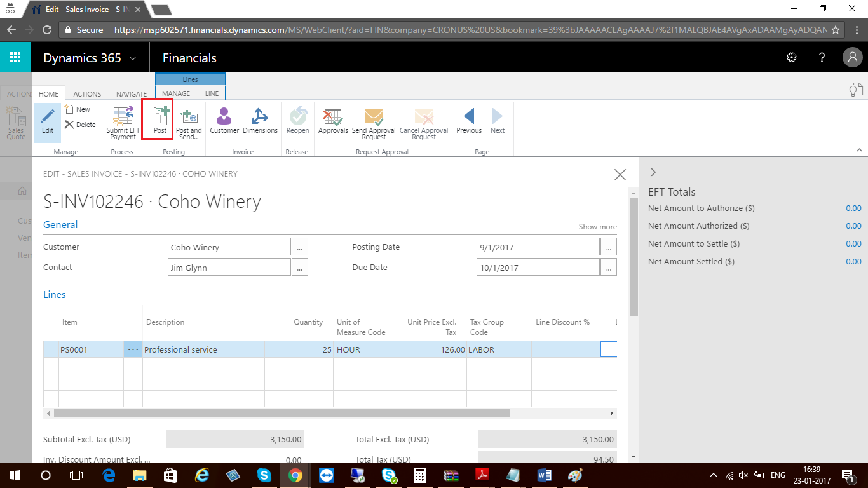Open Due Date picker ellipsis button
Screen dimensions: 868x488
click(x=609, y=268)
